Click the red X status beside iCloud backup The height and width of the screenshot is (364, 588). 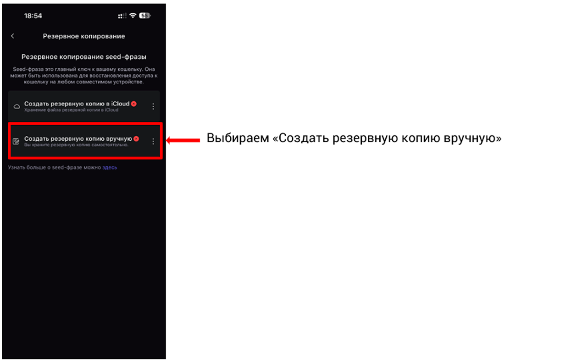tap(134, 104)
